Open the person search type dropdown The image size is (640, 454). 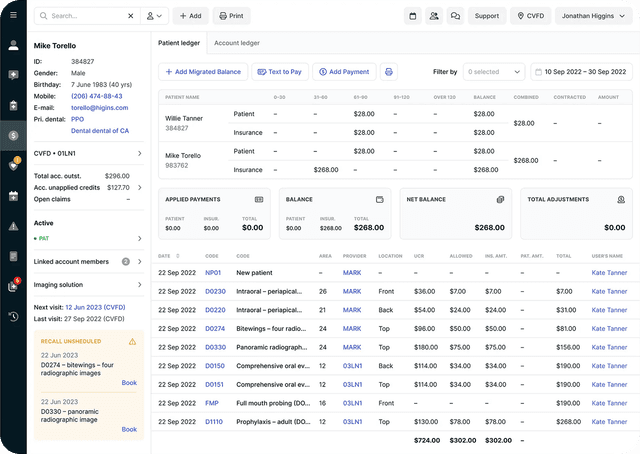click(x=154, y=16)
